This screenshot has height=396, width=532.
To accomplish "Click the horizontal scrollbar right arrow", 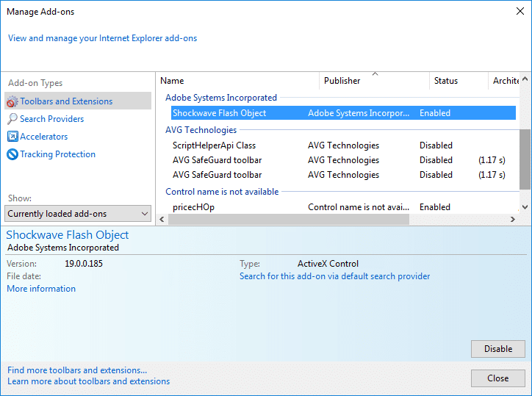I will (512, 220).
